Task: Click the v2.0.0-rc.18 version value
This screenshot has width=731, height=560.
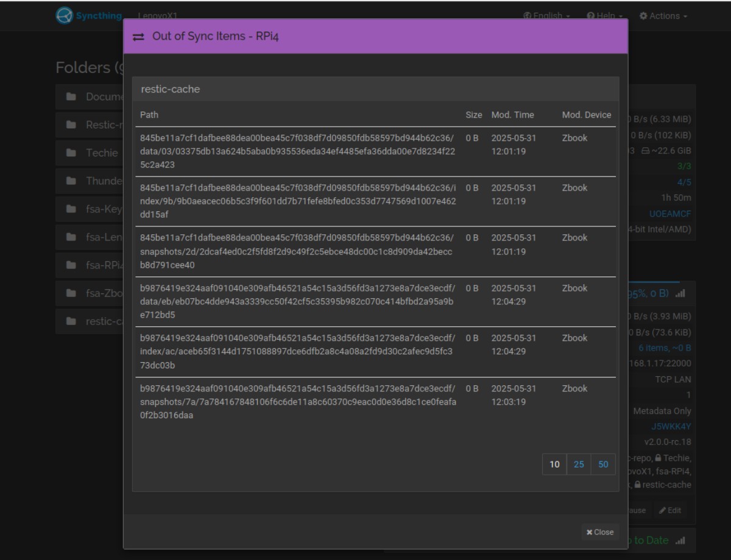Action: coord(668,442)
